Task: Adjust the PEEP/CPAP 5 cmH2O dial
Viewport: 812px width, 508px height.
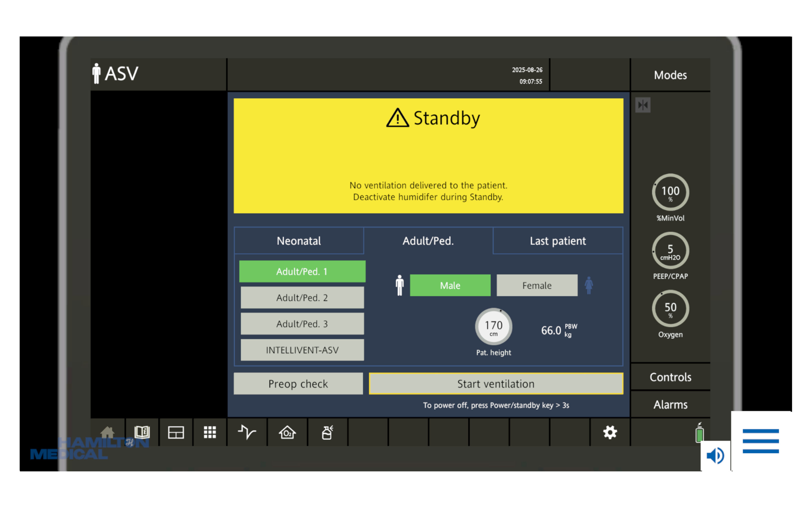Action: pos(670,251)
